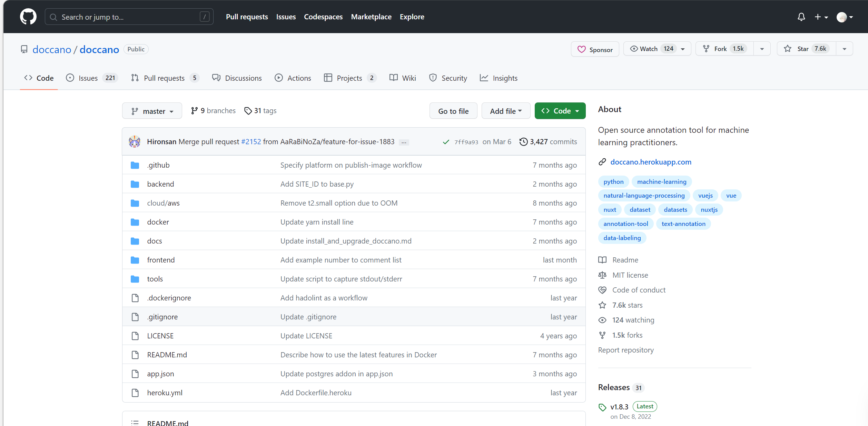Open the Issues tab with 221 count

(92, 78)
